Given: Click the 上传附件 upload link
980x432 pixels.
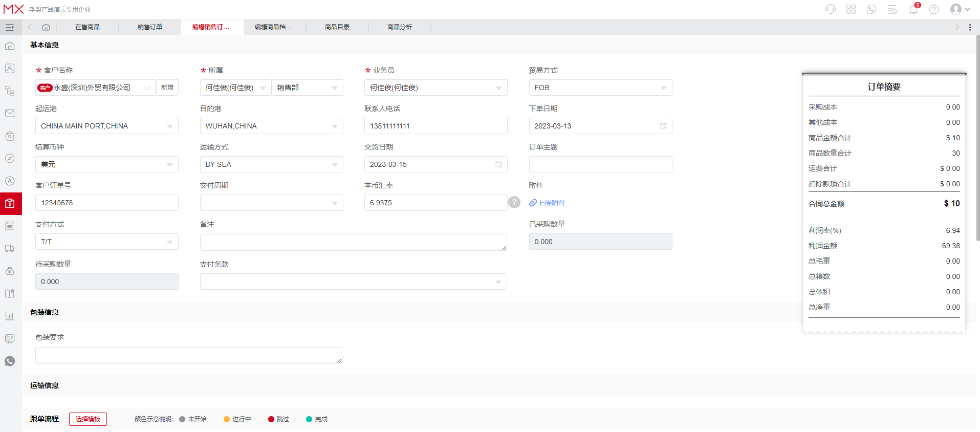Looking at the screenshot, I should point(548,203).
